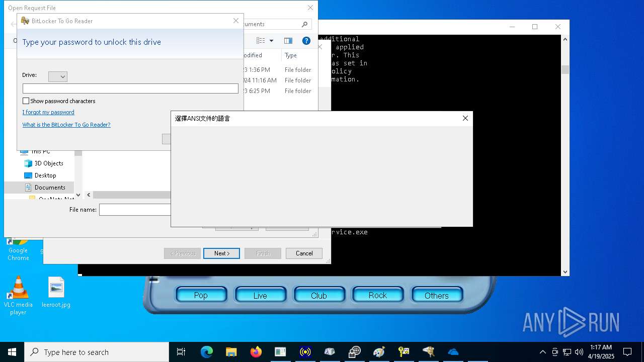This screenshot has height=362, width=644.
Task: Close the Open Request File dialog
Action: tap(310, 8)
